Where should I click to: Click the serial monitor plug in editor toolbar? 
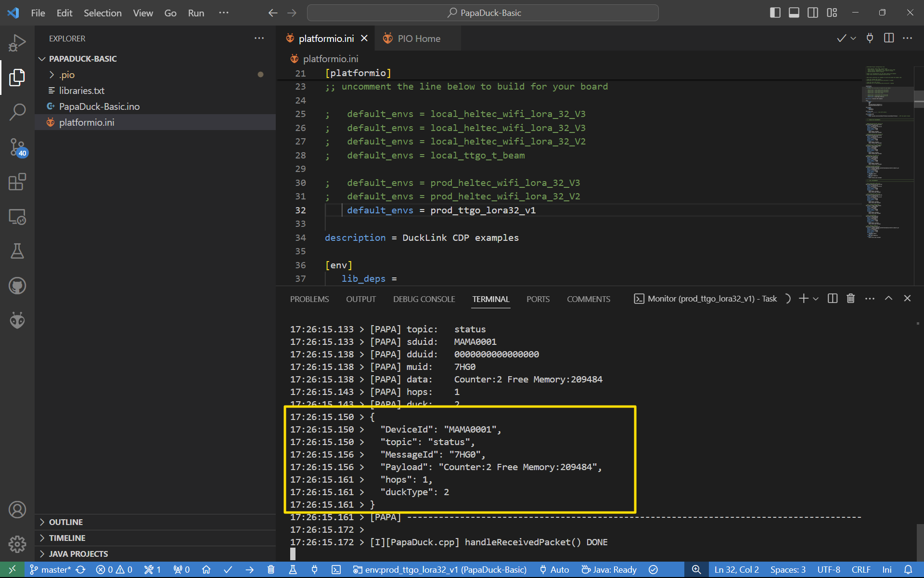(x=870, y=38)
